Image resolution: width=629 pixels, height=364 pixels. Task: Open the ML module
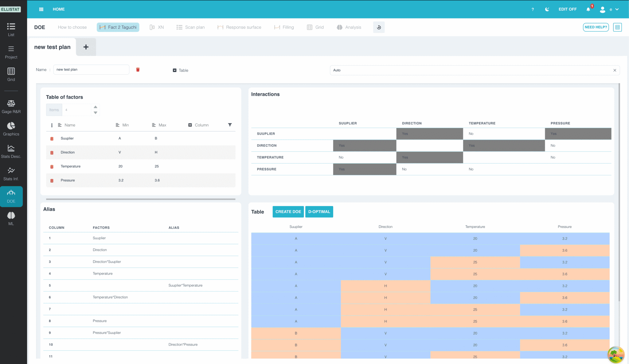[x=11, y=219]
